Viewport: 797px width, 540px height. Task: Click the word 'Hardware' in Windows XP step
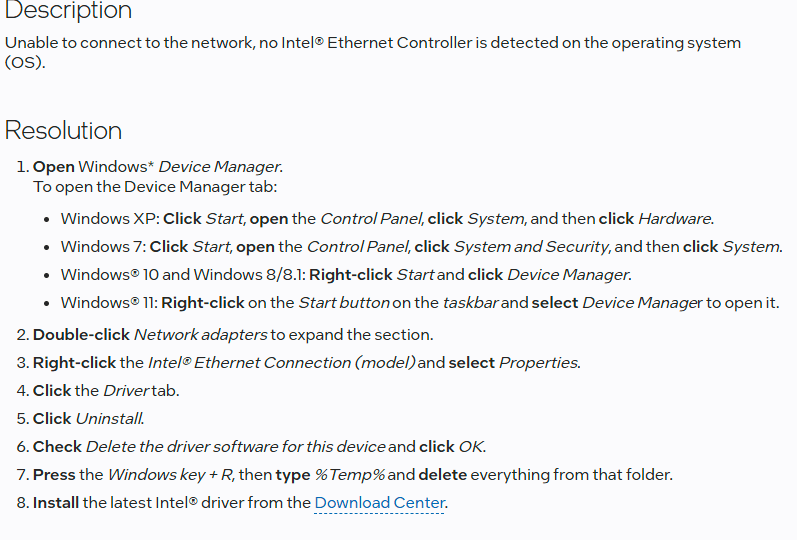(675, 219)
